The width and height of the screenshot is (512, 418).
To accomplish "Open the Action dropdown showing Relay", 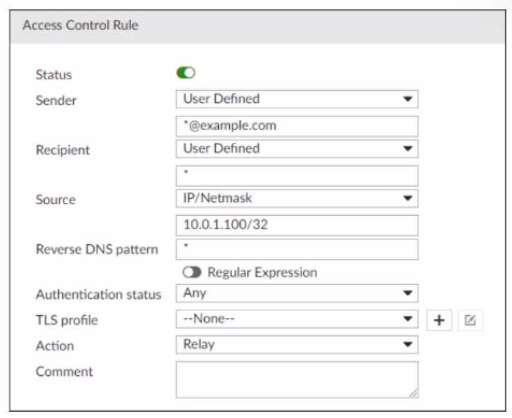I will (297, 345).
